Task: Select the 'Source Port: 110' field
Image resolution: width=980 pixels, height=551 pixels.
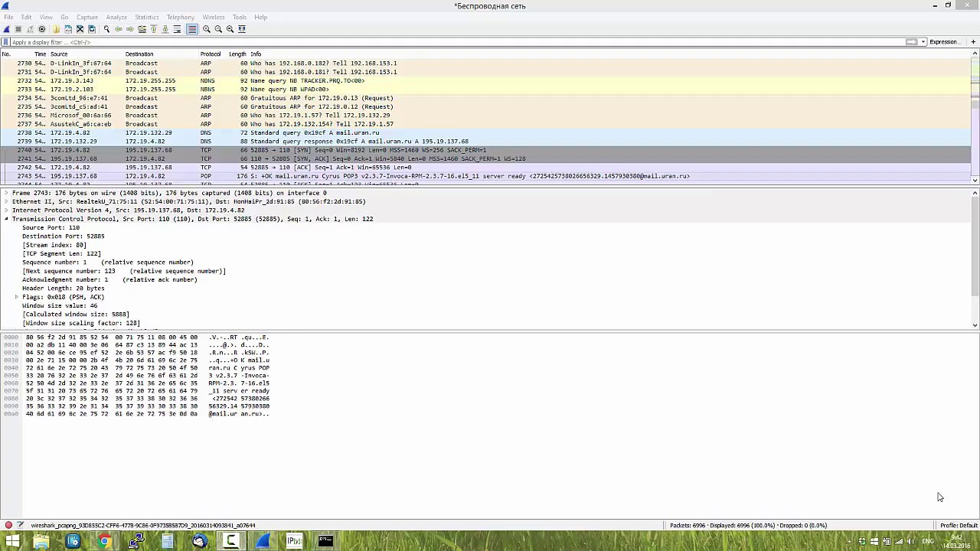Action: [51, 228]
